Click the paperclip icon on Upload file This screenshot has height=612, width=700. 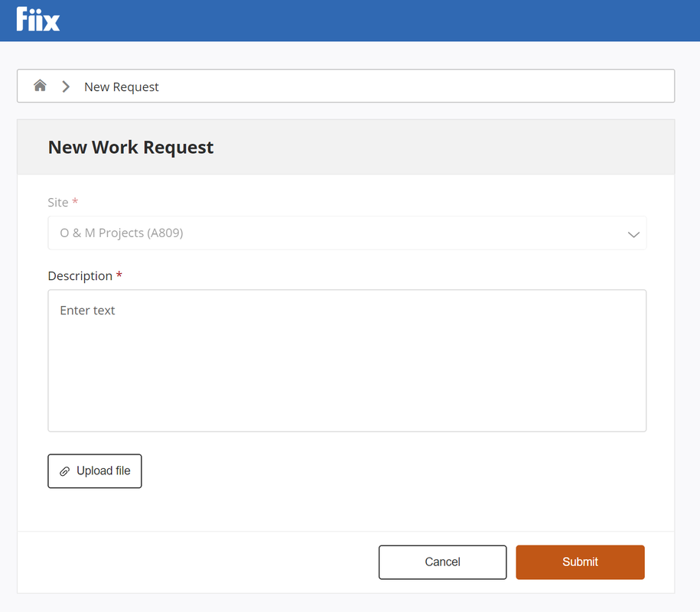[65, 471]
